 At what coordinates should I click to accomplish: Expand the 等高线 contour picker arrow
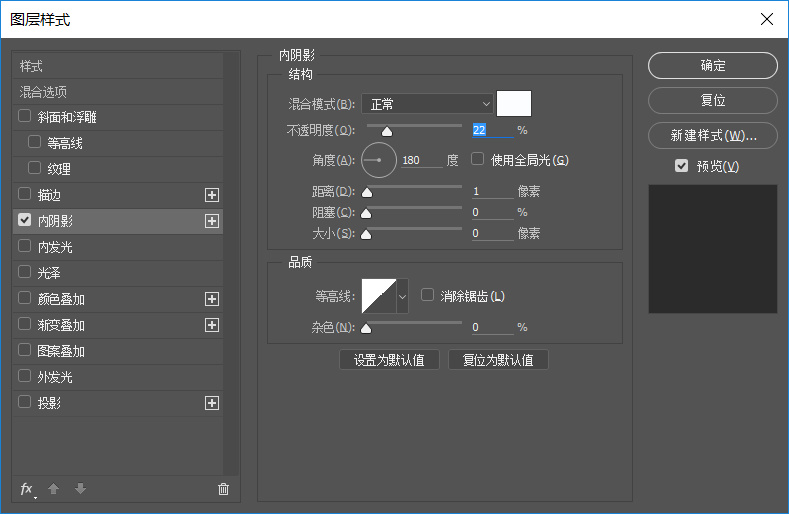(x=403, y=296)
